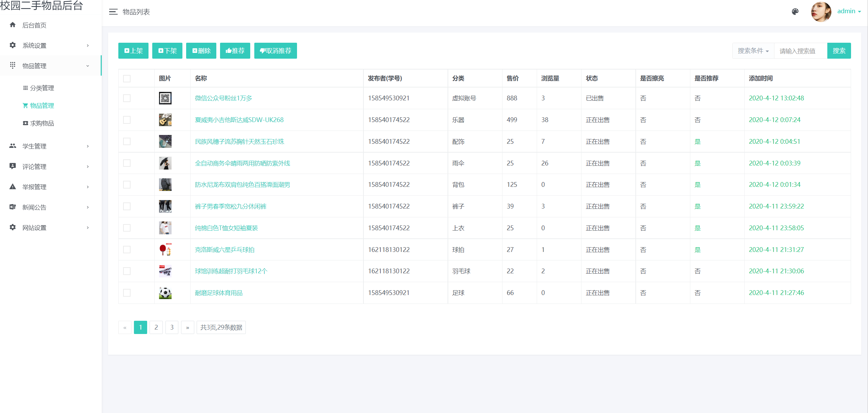Open the theme color palette icon
The height and width of the screenshot is (413, 868).
[795, 12]
